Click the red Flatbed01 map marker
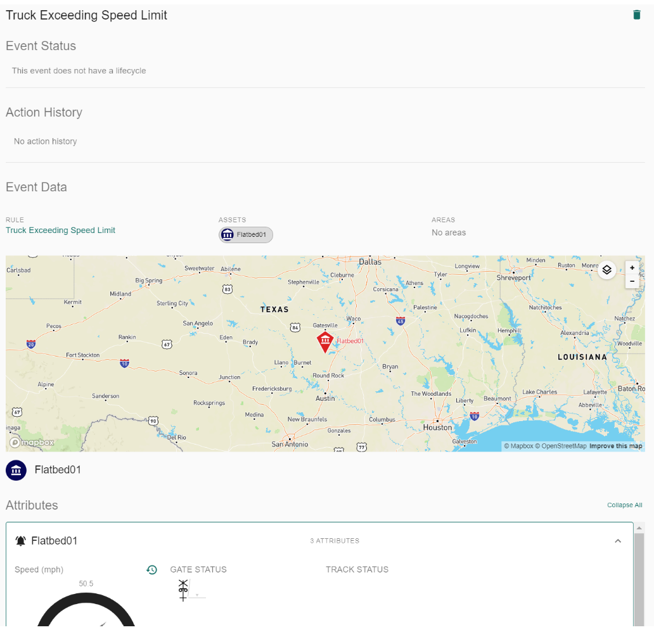This screenshot has height=644, width=654. [325, 341]
